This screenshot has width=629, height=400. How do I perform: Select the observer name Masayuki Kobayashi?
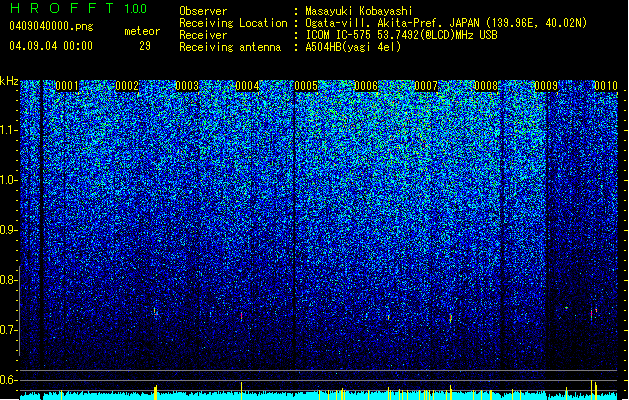point(359,11)
